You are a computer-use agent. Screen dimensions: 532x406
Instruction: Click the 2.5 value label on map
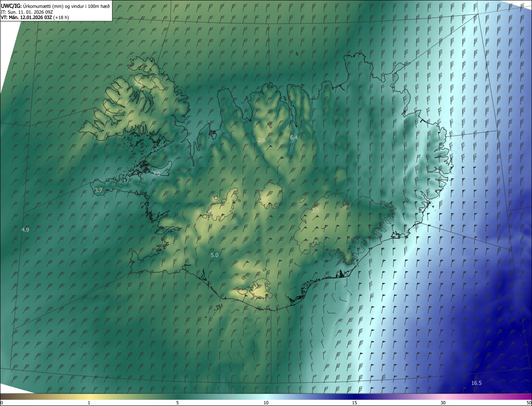316,210
